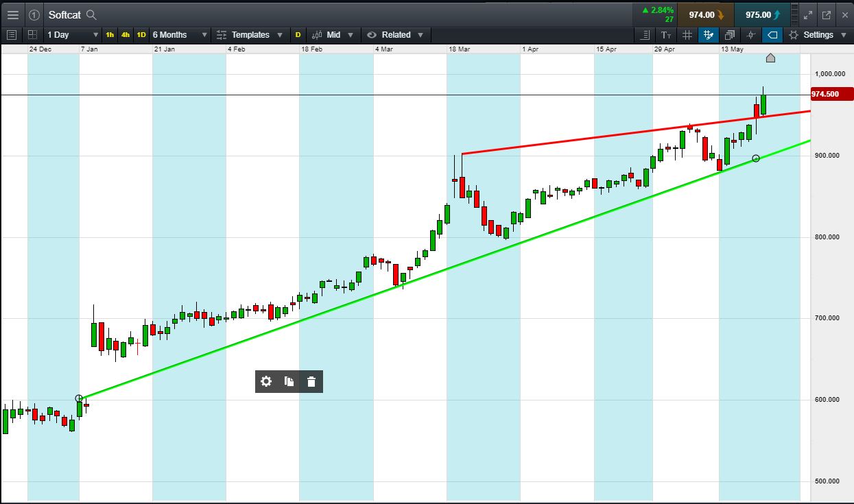The height and width of the screenshot is (504, 854).
Task: Click the 974.00 sell price button
Action: (x=706, y=14)
